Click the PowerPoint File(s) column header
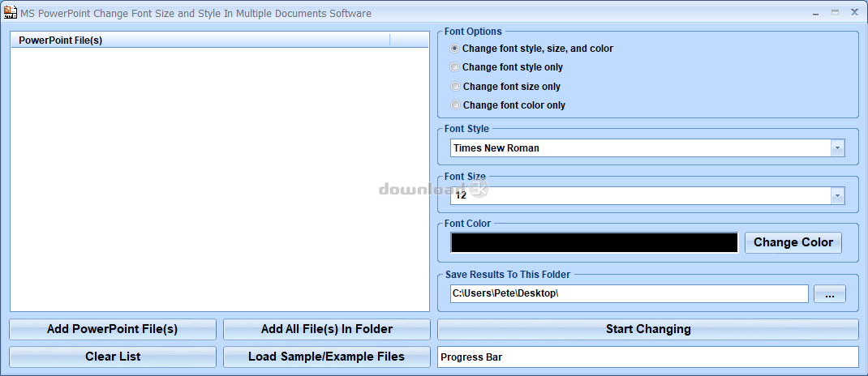 (200, 40)
